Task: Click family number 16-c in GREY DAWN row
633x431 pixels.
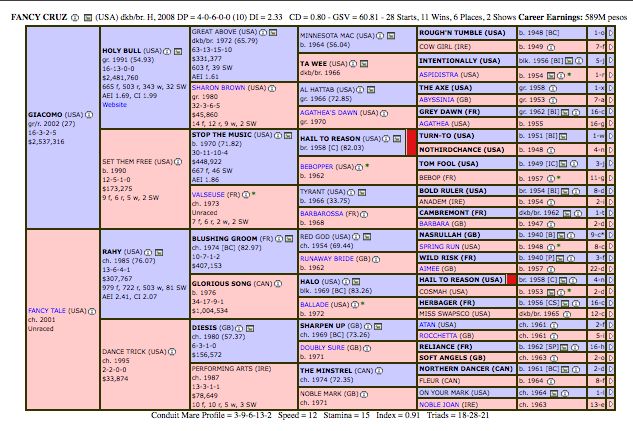Action: coord(597,112)
